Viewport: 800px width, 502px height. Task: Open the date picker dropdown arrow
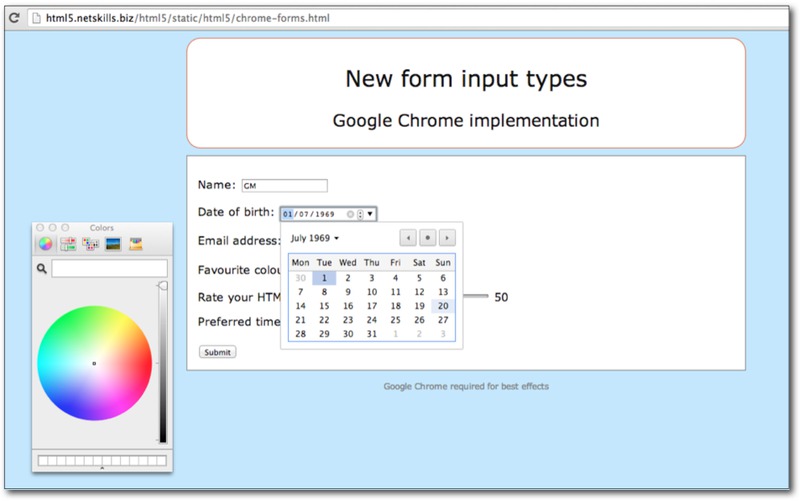370,214
